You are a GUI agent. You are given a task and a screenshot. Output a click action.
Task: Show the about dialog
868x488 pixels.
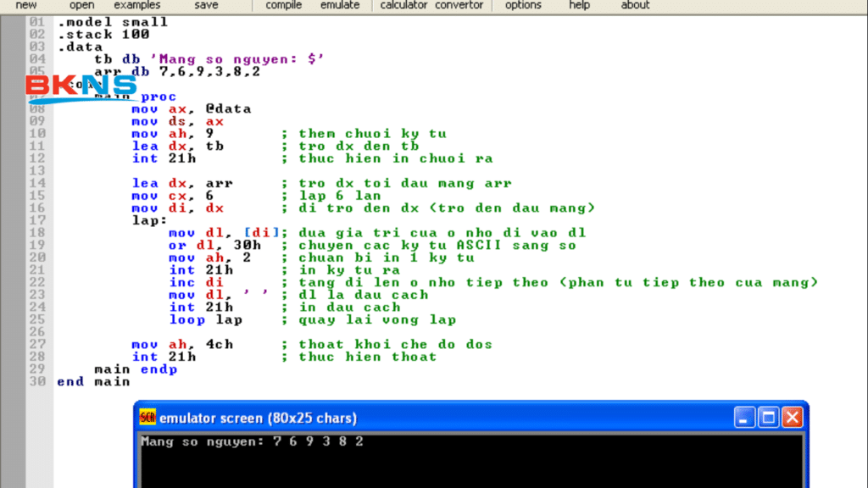pos(635,5)
